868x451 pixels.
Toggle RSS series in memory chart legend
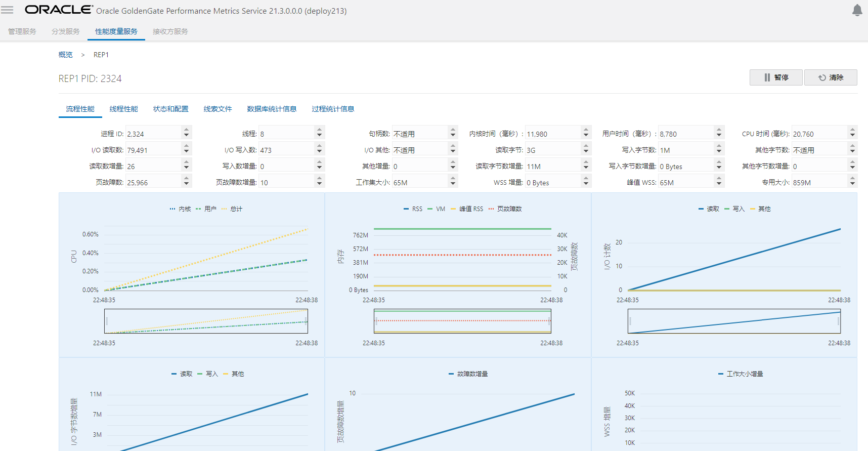413,209
